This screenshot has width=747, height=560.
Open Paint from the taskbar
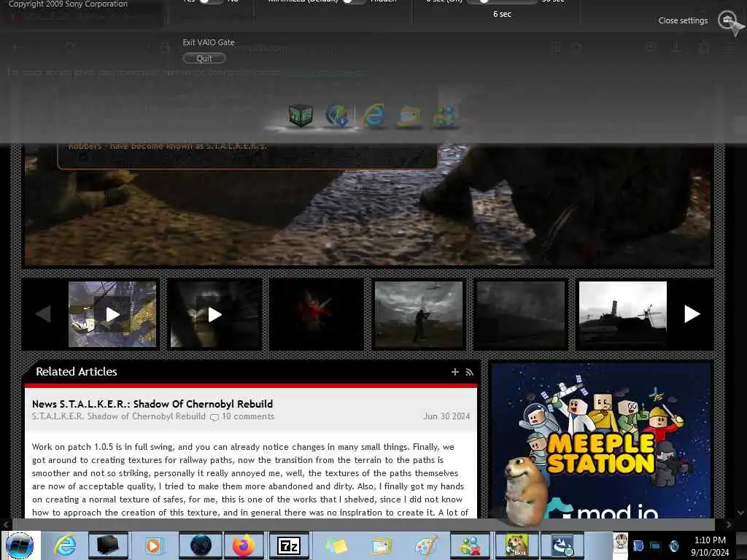pos(426,545)
